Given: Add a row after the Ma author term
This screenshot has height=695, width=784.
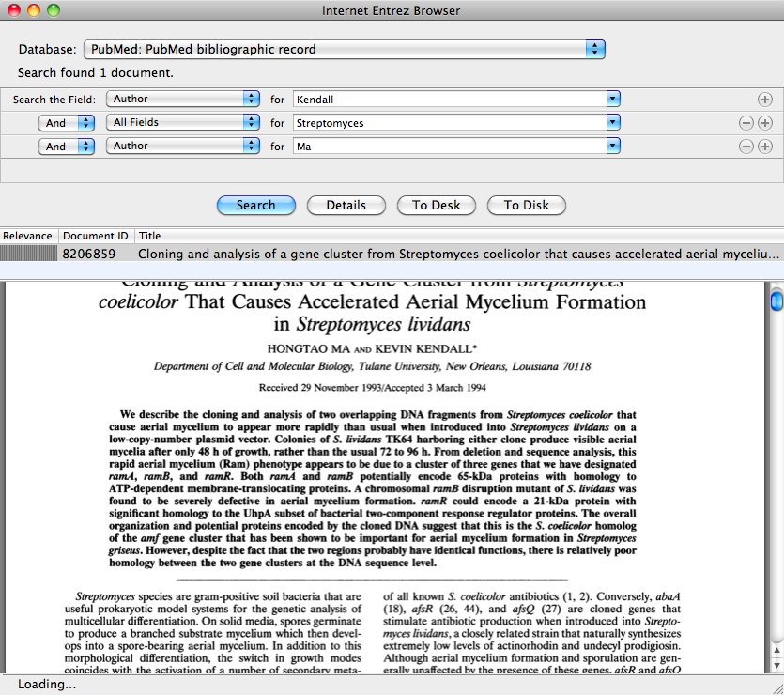Looking at the screenshot, I should pos(764,147).
